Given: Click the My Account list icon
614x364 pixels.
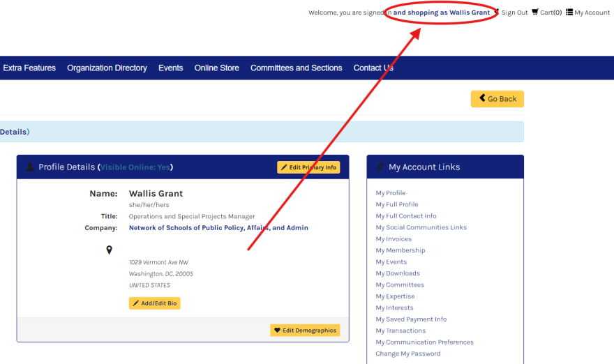Looking at the screenshot, I should [569, 12].
